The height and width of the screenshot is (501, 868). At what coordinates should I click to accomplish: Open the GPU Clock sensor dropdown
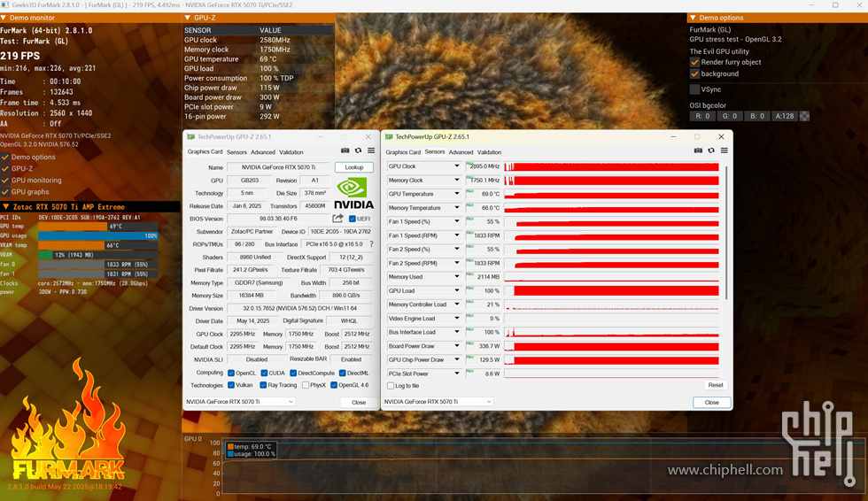tap(457, 166)
